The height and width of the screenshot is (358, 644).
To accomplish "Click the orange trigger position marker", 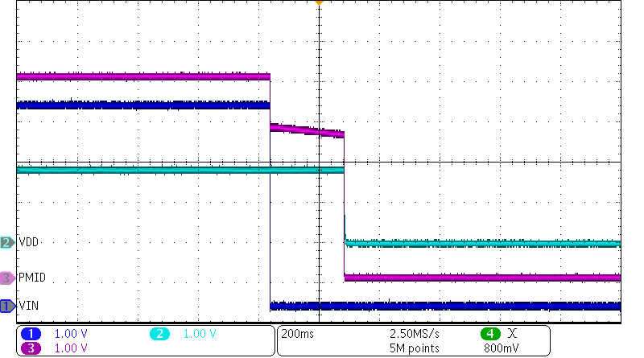I will point(319,3).
